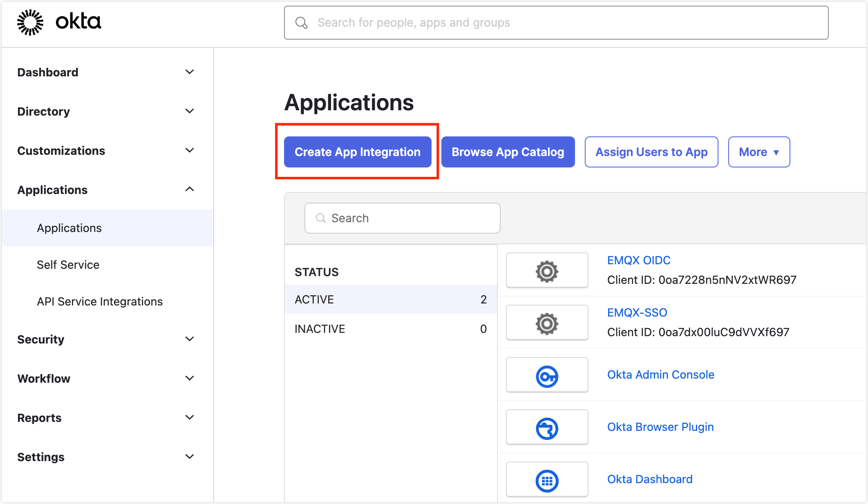Click the Okta Browser Plugin icon
868x504 pixels.
click(x=547, y=428)
